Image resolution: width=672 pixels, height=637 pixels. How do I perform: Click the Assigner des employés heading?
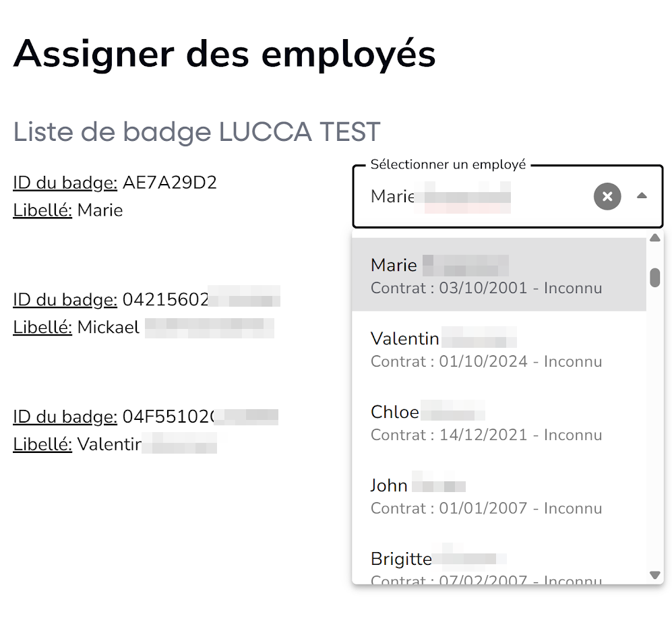point(224,53)
